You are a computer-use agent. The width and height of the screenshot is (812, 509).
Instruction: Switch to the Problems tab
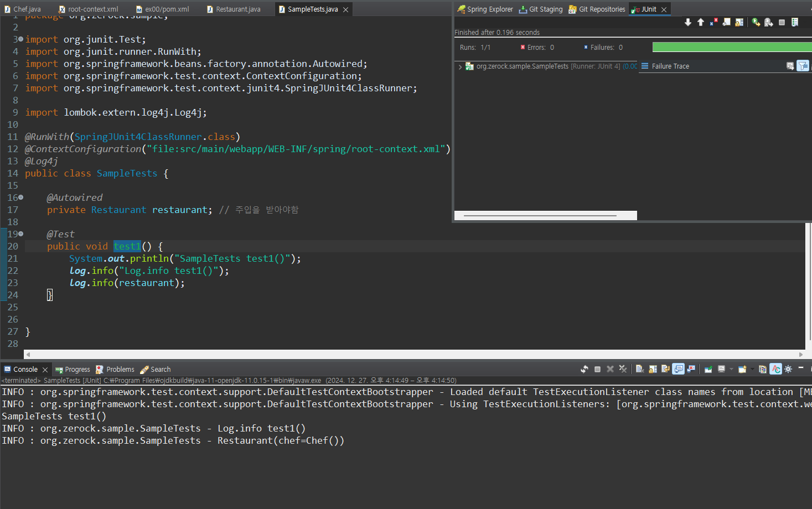click(115, 370)
